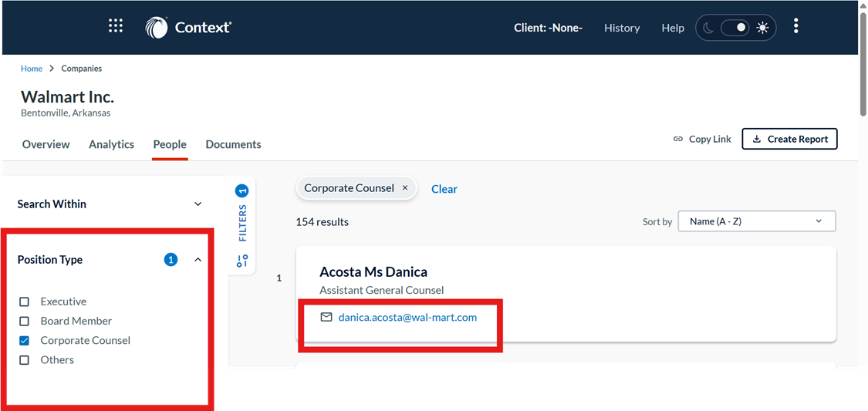Image resolution: width=868 pixels, height=411 pixels.
Task: Check the Others checkbox
Action: [x=25, y=360]
